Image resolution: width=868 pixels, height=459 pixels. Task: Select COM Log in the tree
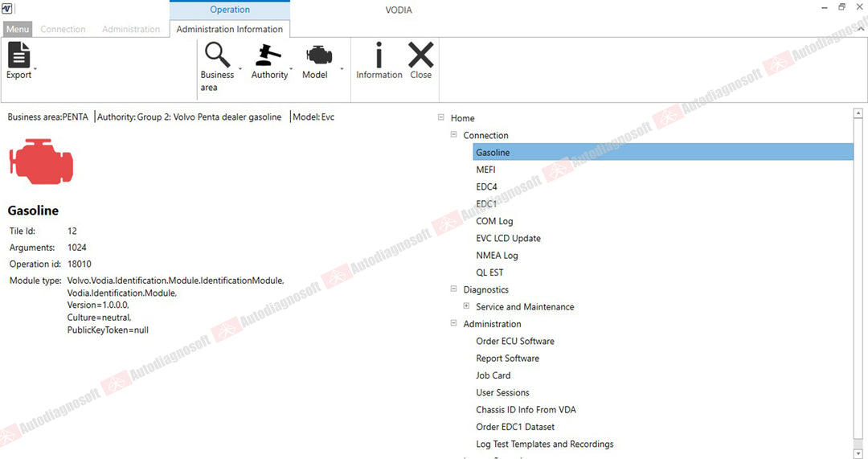(x=494, y=221)
